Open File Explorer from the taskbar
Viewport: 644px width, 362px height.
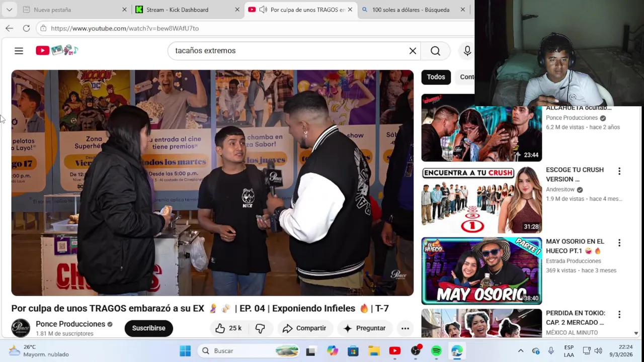[x=374, y=351]
